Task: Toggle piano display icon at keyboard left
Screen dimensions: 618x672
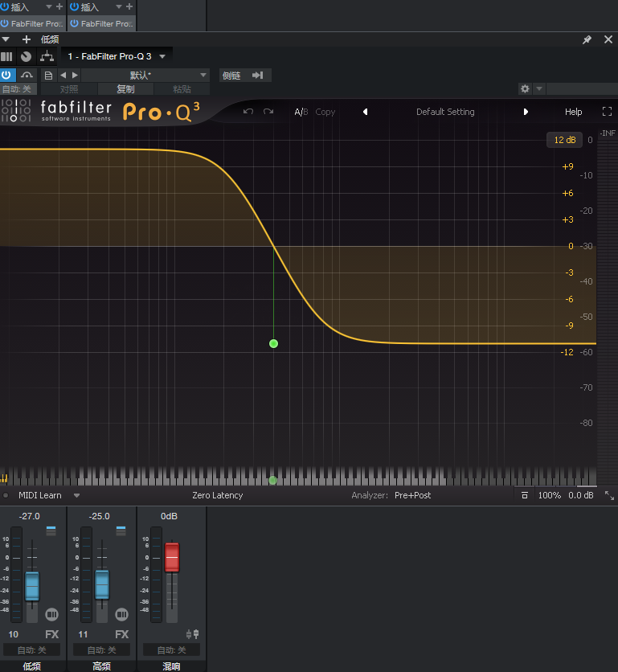Action: [4, 479]
